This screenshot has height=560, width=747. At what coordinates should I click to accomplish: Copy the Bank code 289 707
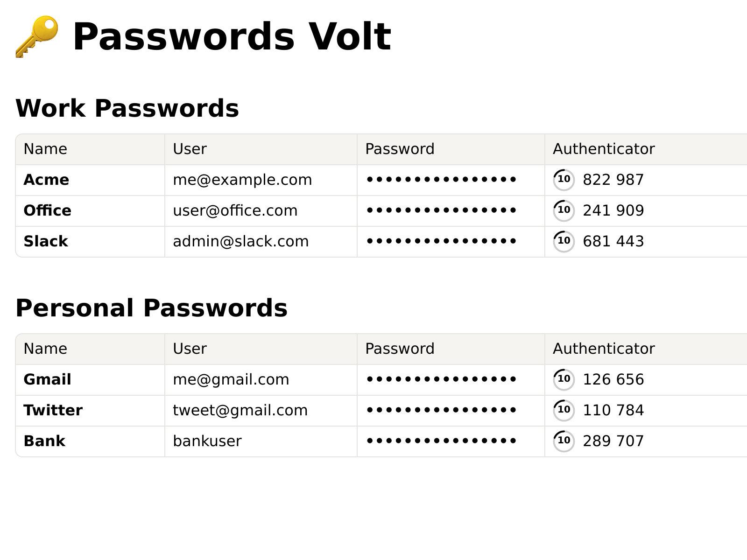tap(613, 441)
